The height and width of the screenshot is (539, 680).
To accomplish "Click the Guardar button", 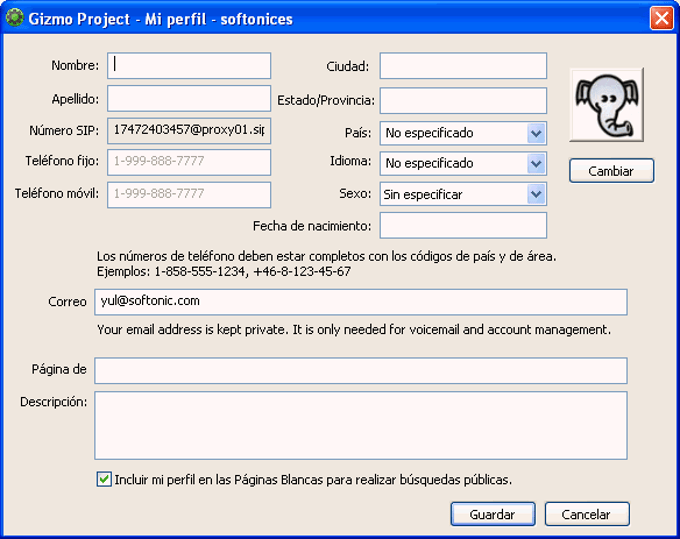I will click(492, 514).
